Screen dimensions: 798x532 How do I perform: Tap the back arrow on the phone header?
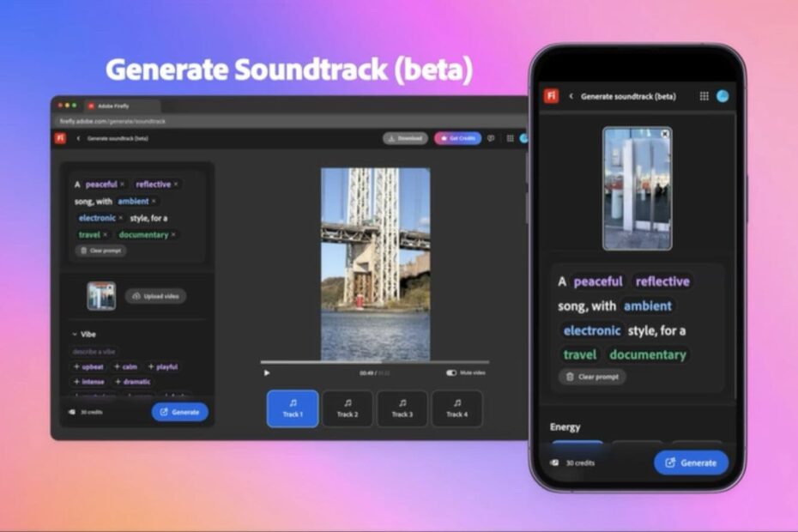click(571, 96)
